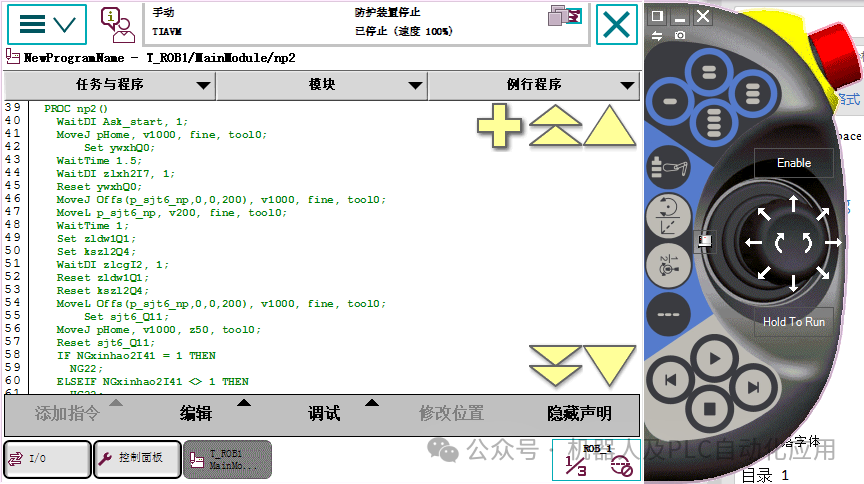Click the yellow plus zoom-in icon
This screenshot has width=864, height=484.
499,126
